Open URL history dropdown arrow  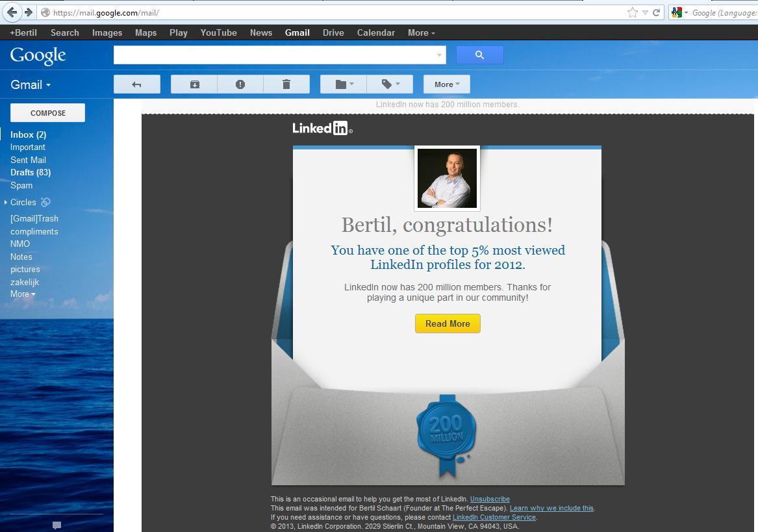pos(645,13)
